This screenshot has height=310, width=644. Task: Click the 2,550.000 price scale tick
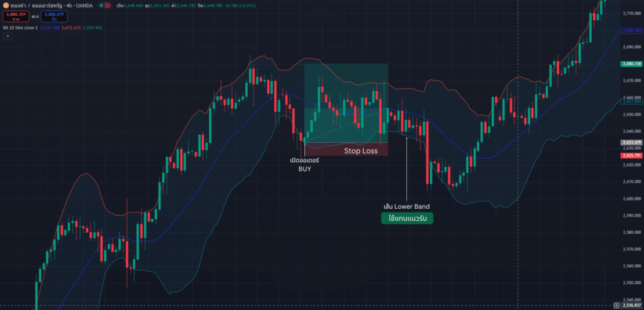(632, 282)
